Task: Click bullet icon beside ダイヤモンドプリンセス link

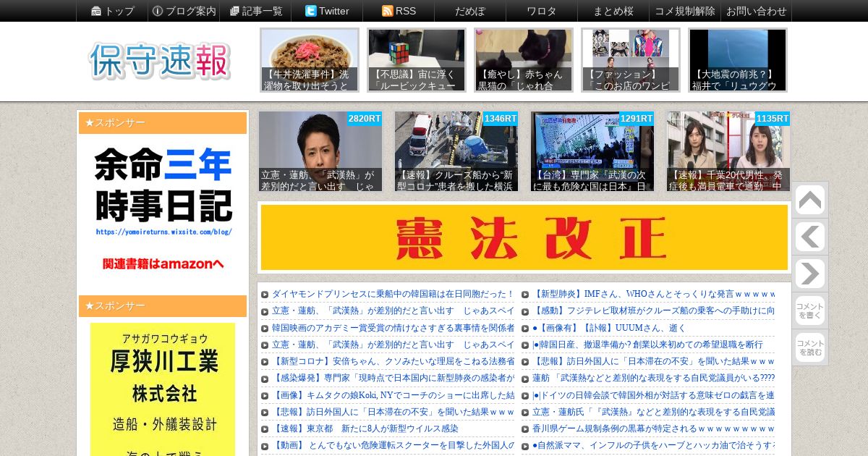Action: click(x=265, y=295)
